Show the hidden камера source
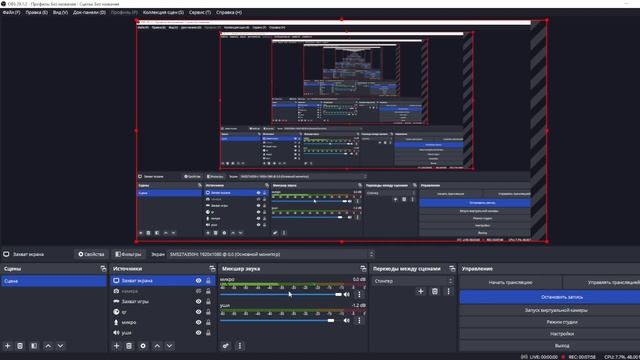Viewport: 640px width, 360px height. point(198,291)
